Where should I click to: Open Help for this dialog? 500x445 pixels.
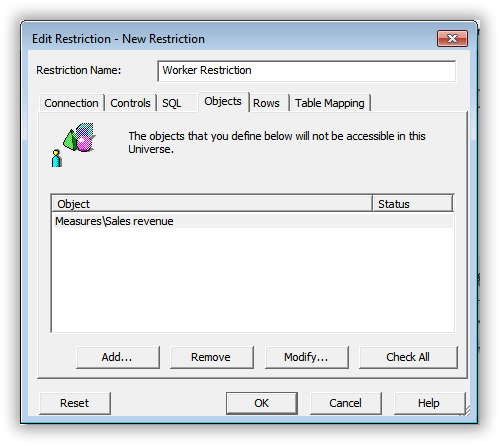(x=429, y=403)
